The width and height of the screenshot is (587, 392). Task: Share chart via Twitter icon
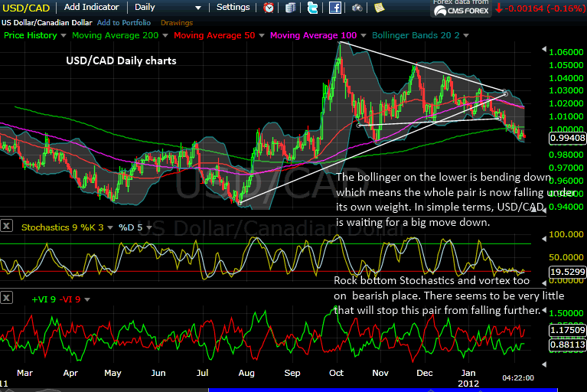[312, 8]
